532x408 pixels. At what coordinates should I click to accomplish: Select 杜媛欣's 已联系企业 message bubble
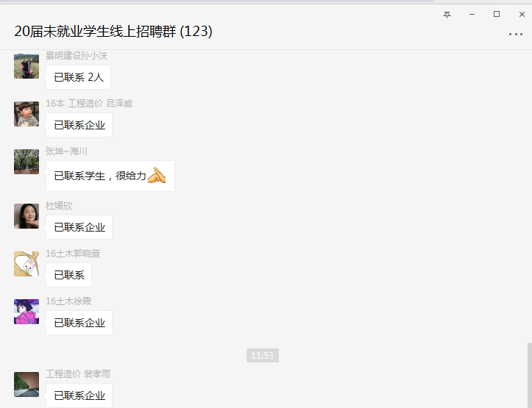click(x=79, y=227)
